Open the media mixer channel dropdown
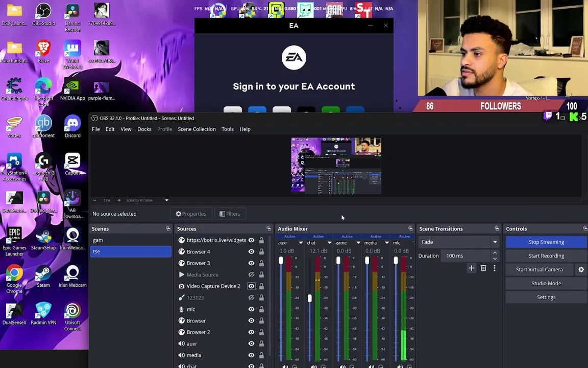This screenshot has height=368, width=588. tap(387, 243)
